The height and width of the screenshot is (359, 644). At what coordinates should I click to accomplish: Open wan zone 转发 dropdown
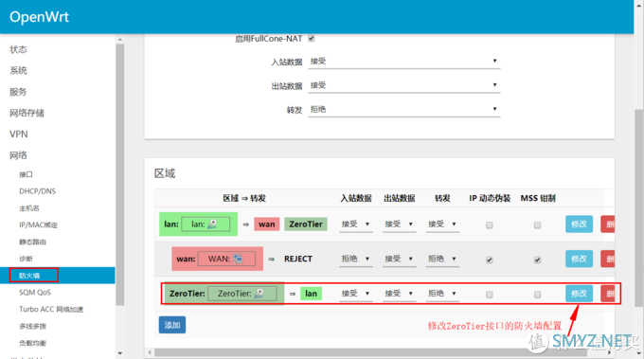442,259
